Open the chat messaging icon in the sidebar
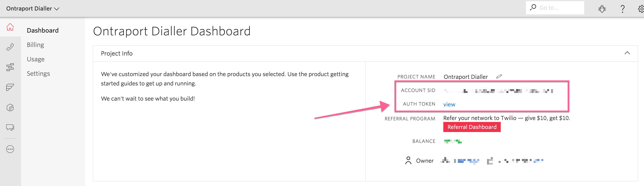 pos(10,128)
